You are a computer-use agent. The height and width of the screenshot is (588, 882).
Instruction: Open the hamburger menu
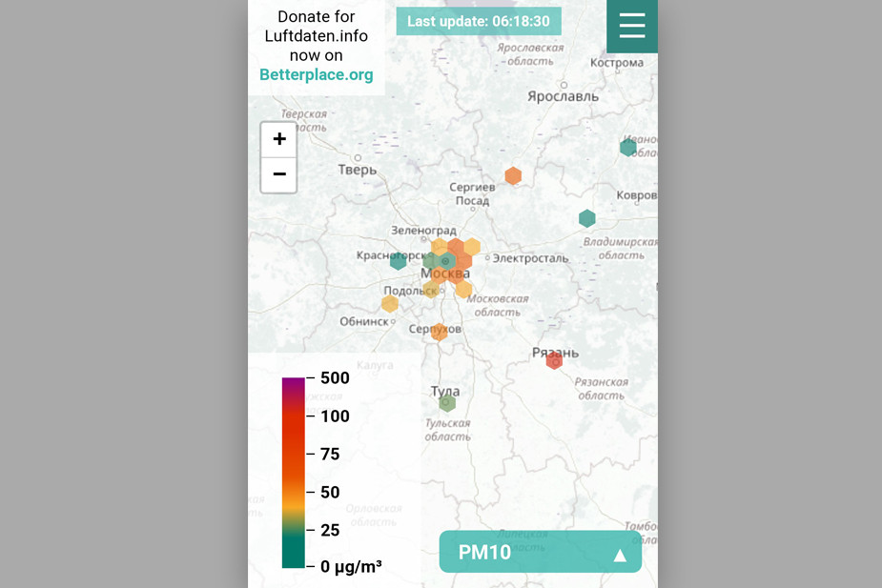point(631,26)
